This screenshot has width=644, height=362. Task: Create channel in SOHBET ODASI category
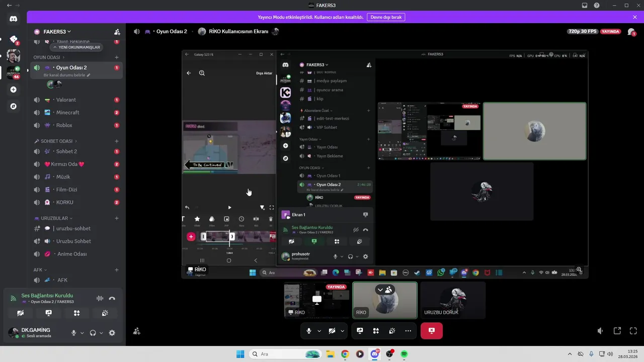117,141
